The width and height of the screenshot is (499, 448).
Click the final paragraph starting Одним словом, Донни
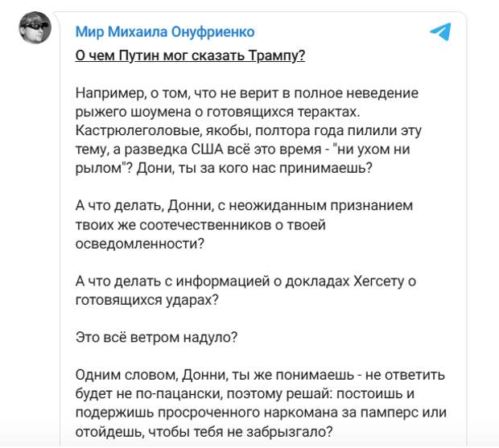261,403
